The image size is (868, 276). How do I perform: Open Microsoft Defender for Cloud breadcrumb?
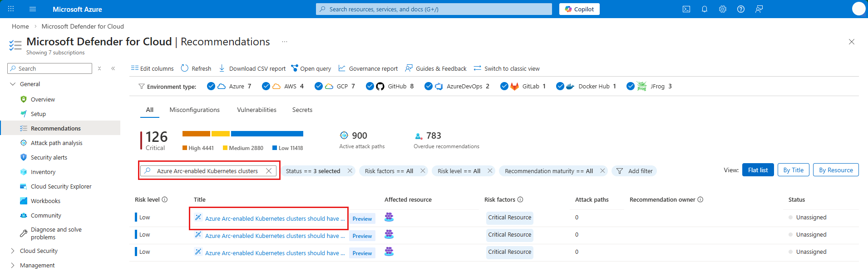pyautogui.click(x=83, y=26)
